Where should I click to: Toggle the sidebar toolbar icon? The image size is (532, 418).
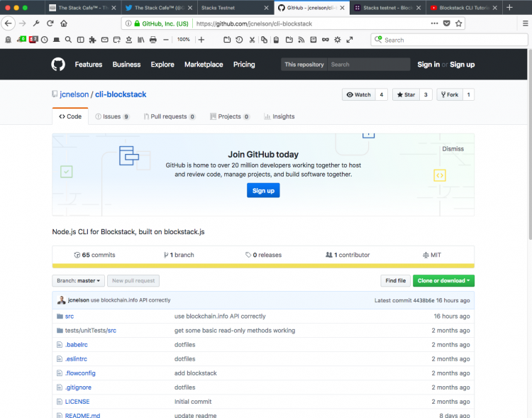pyautogui.click(x=80, y=40)
